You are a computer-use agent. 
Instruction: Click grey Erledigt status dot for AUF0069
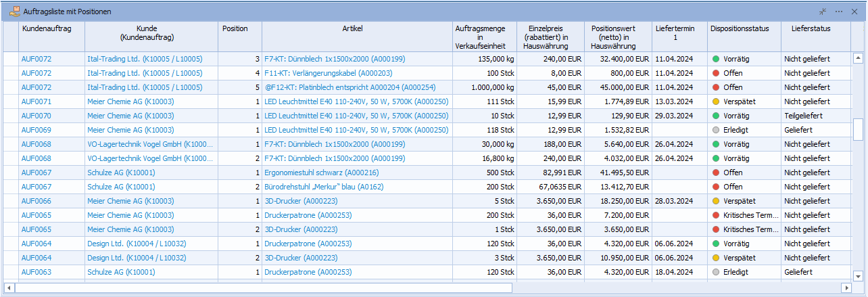click(x=716, y=130)
